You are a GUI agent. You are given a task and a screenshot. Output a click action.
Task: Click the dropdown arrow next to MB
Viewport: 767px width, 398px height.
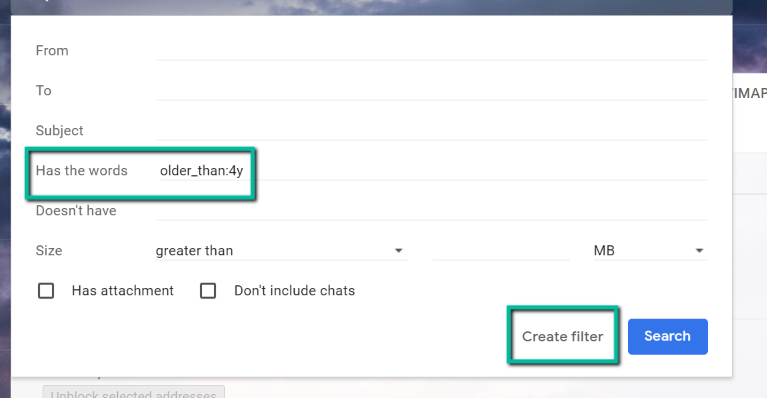[x=699, y=251]
